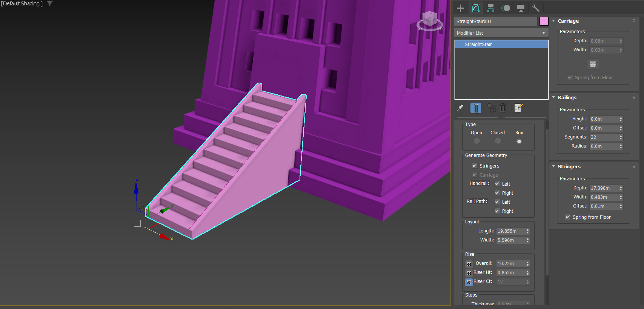
Task: Click Railings Height spinner arrows
Action: 621,119
